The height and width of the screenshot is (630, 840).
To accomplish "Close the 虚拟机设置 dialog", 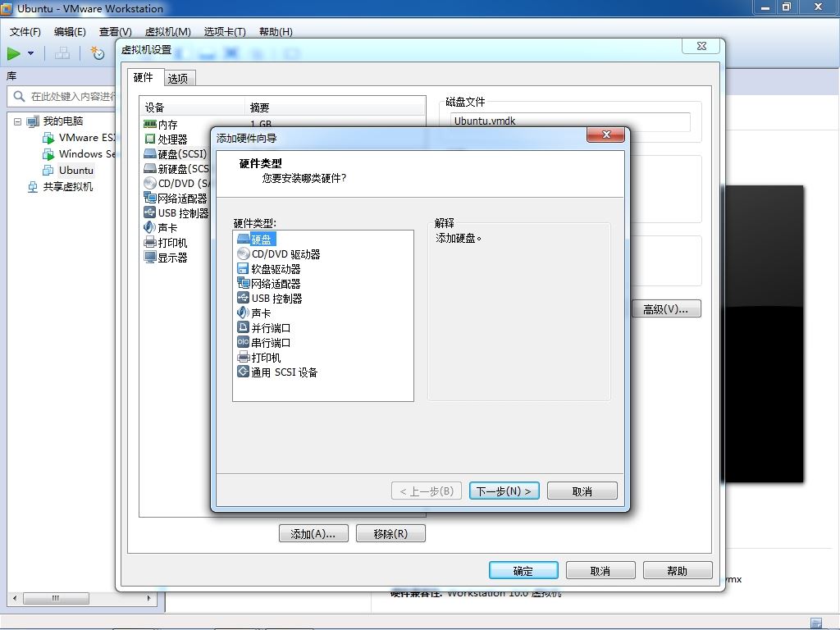I will click(701, 46).
